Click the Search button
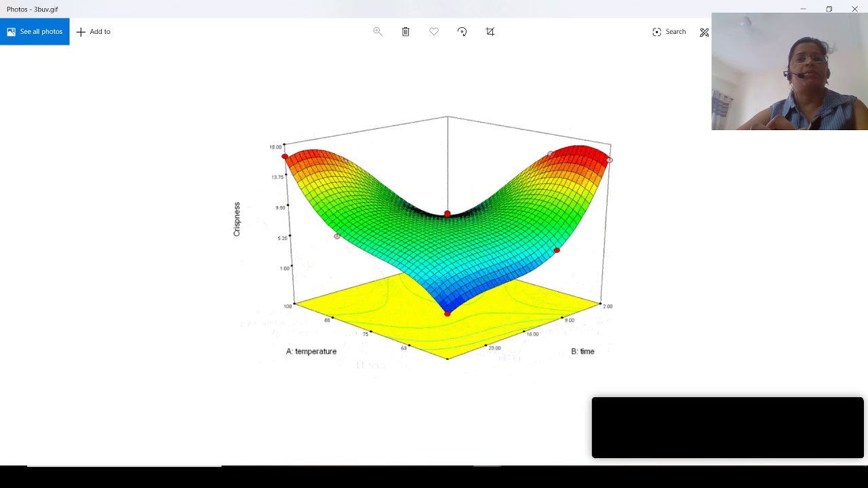 click(x=669, y=32)
